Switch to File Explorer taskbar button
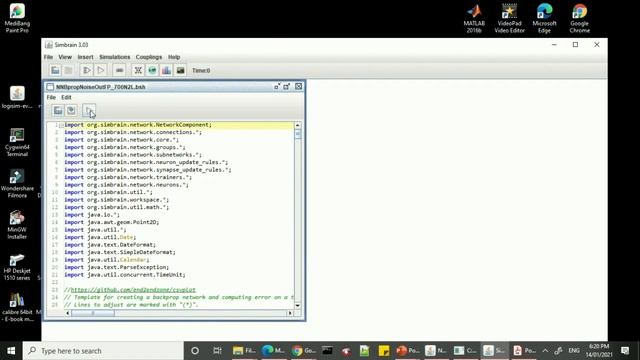 [x=244, y=351]
